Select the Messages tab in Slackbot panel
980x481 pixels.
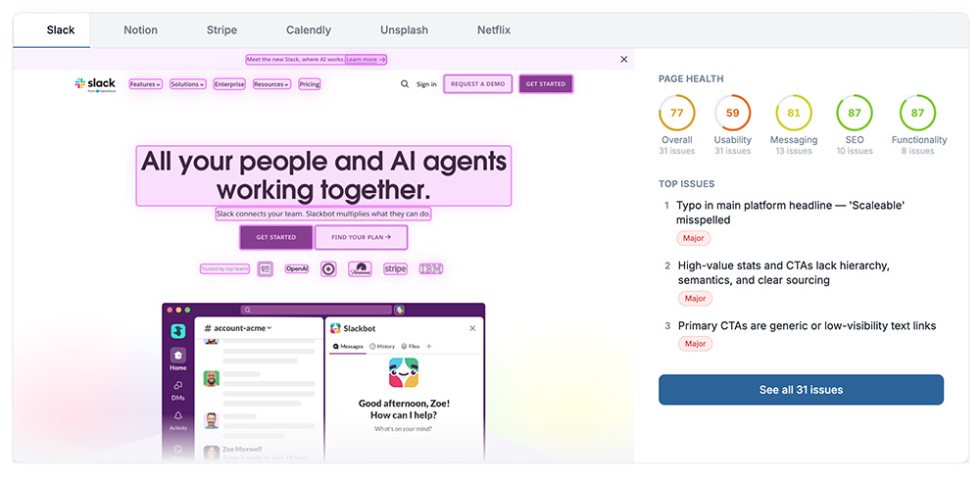(x=349, y=346)
